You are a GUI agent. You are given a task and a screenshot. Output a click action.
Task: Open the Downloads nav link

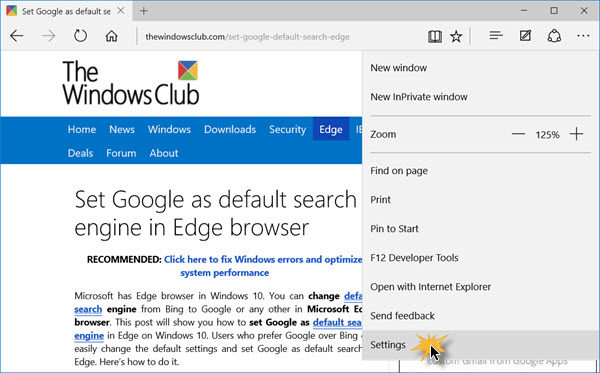click(230, 130)
